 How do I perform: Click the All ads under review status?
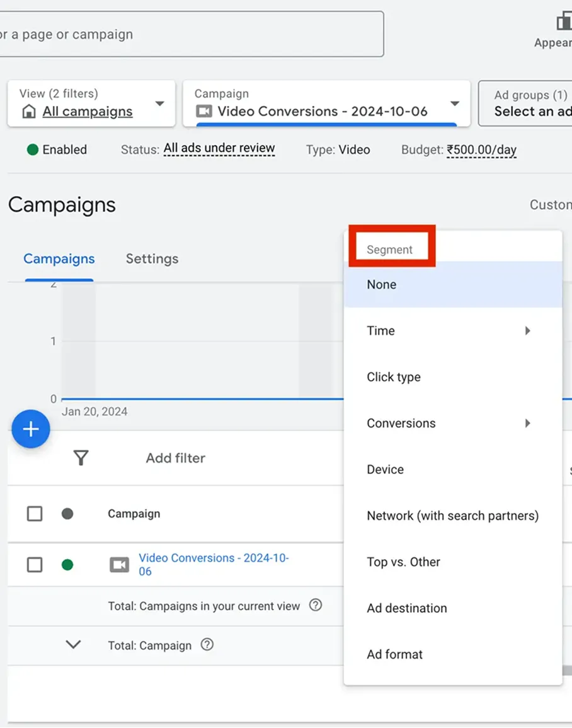219,149
